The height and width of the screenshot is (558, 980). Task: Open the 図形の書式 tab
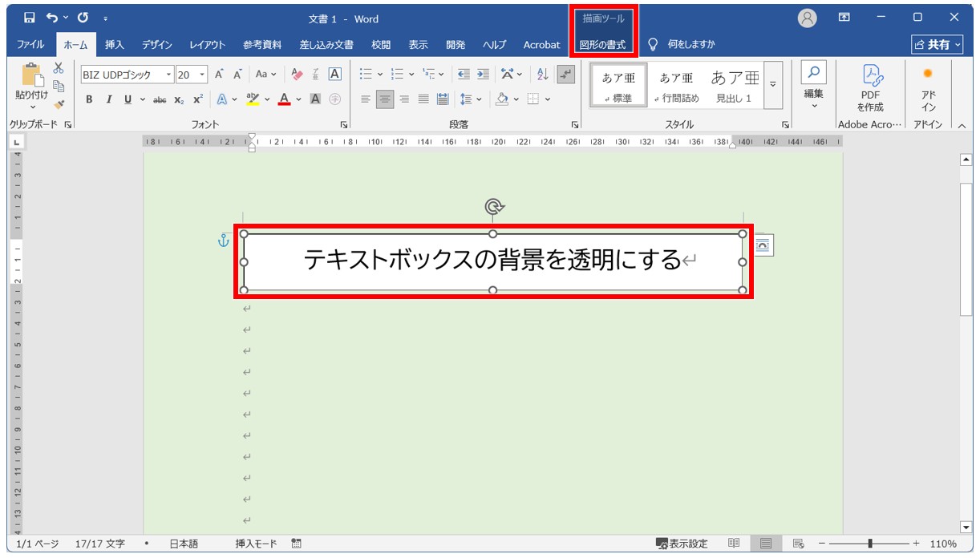[602, 45]
